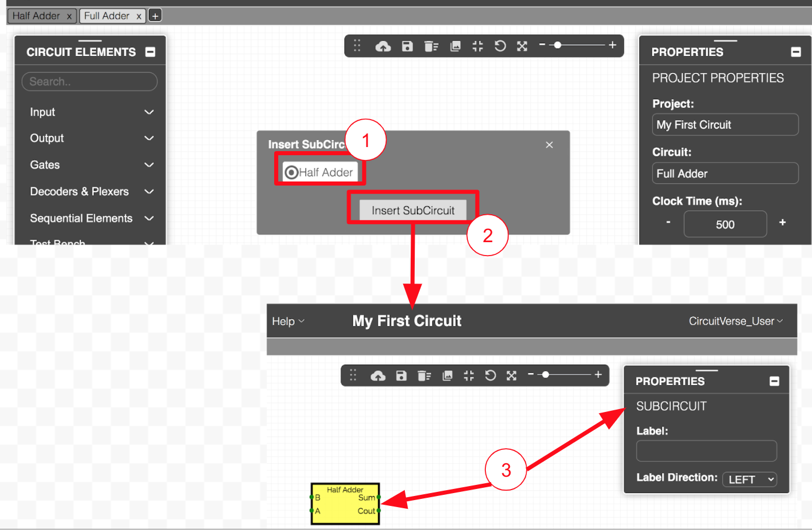This screenshot has height=531, width=812.
Task: Click the save floppy disk icon in top toolbar
Action: (x=407, y=46)
